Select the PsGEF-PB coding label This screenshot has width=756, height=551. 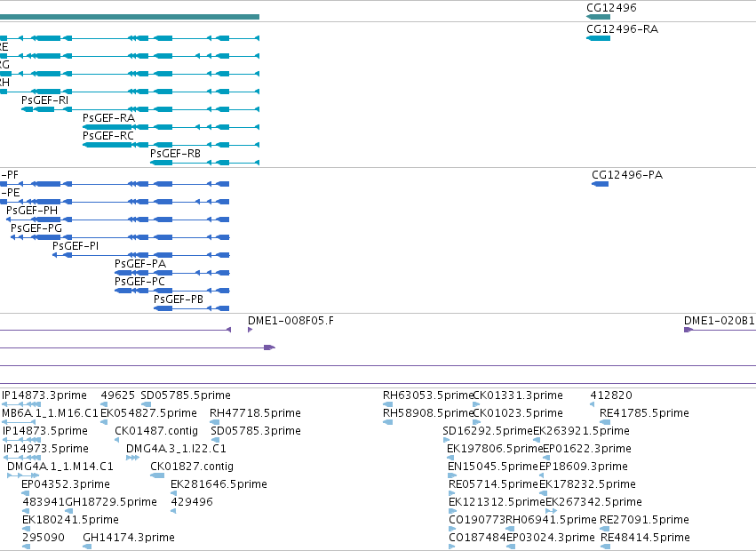tap(179, 299)
